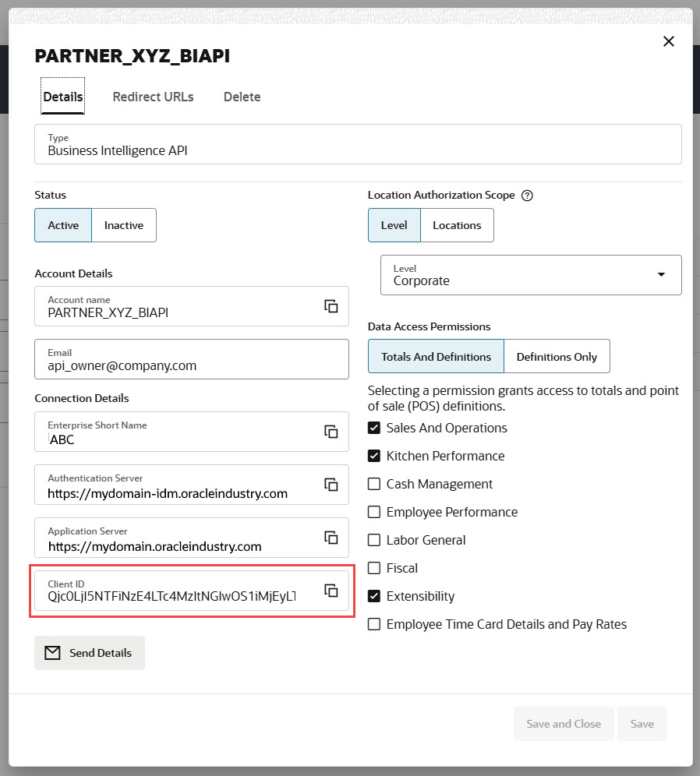The width and height of the screenshot is (700, 776).
Task: Copy the Account name value
Action: click(331, 306)
